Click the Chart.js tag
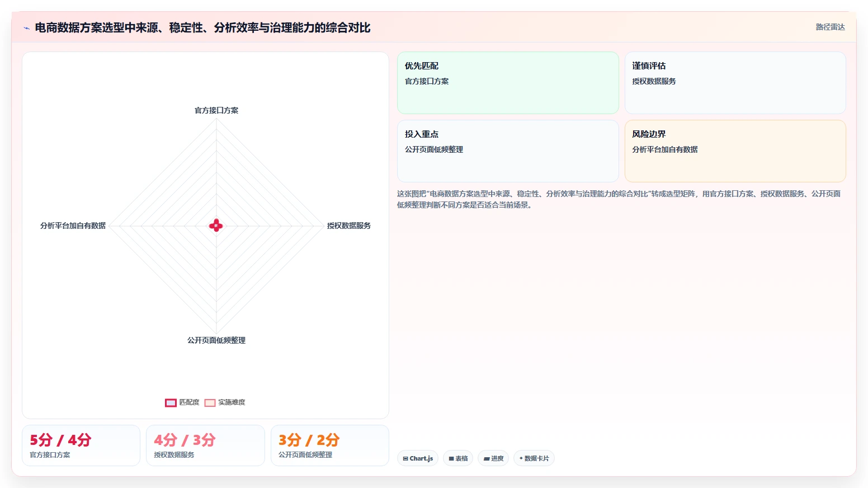This screenshot has height=488, width=868. [418, 458]
